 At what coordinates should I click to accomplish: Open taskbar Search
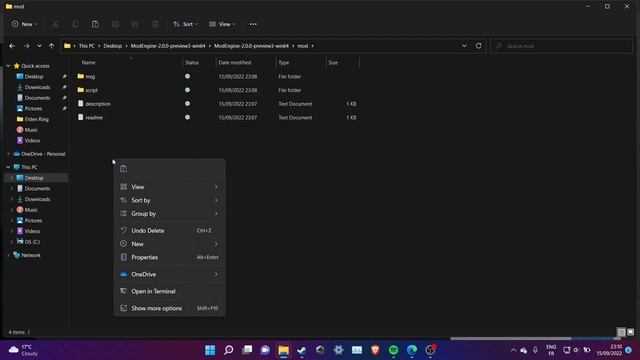pos(229,350)
